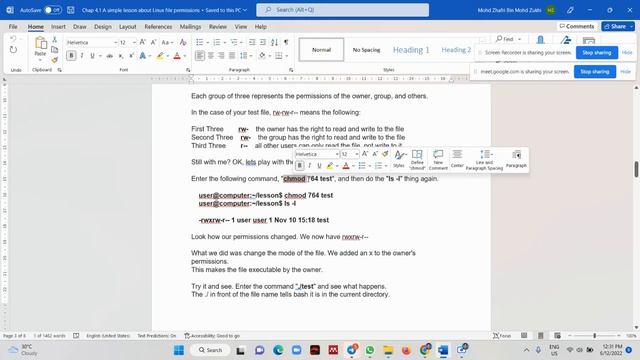Image resolution: width=640 pixels, height=360 pixels.
Task: Click the Comments button
Action: tap(577, 26)
